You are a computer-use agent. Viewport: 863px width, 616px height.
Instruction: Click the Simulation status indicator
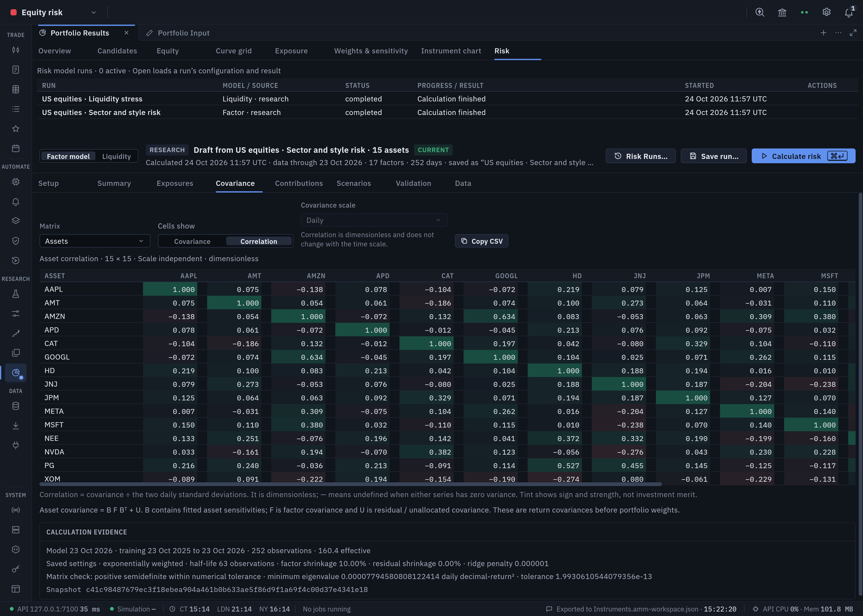point(133,609)
